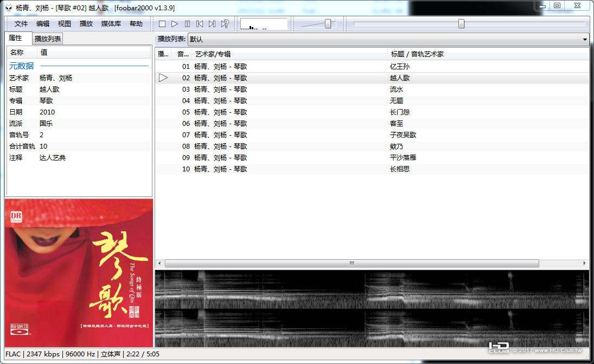Click the 艺术家 value 杨青、刘杨
The height and width of the screenshot is (364, 594).
[56, 78]
